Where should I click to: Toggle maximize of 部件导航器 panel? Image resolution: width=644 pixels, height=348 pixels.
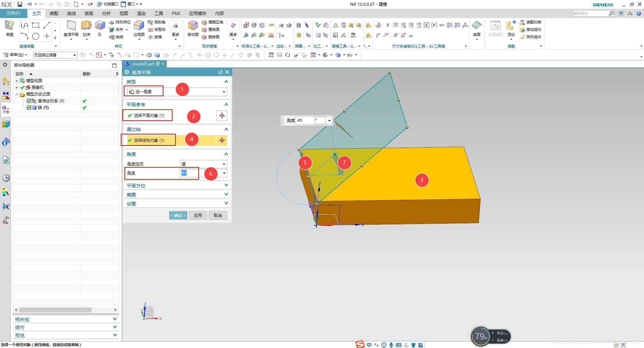pos(114,65)
